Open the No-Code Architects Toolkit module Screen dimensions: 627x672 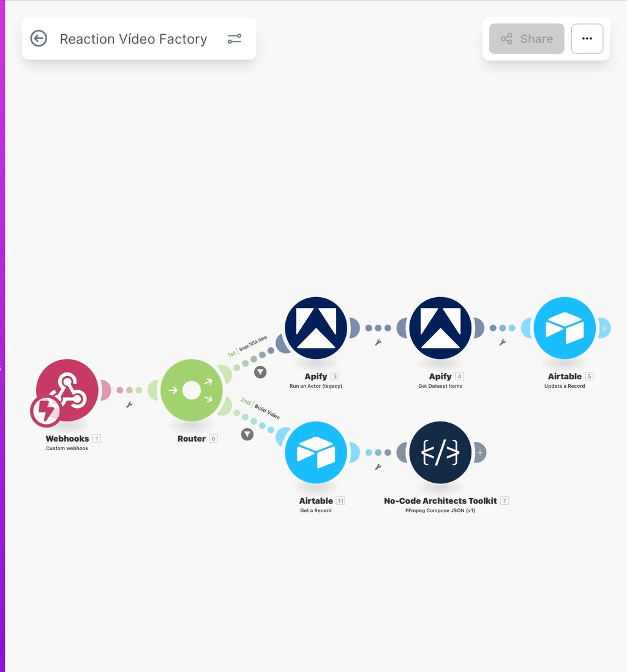[x=440, y=453]
